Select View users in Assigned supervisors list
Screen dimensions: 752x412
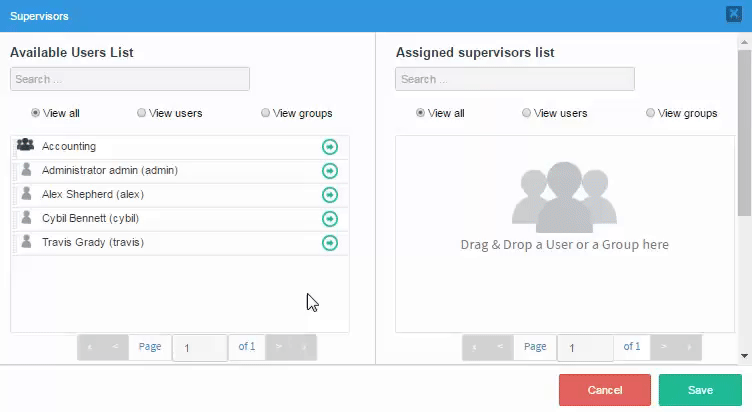527,113
